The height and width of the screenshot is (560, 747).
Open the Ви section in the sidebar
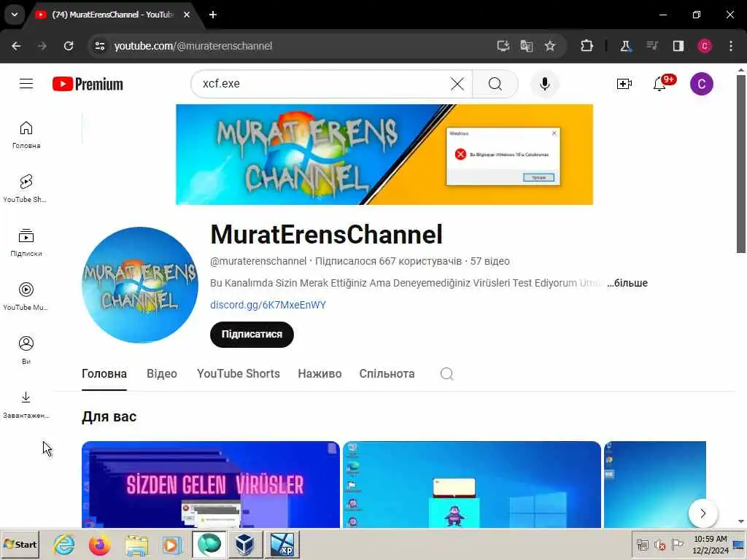pyautogui.click(x=26, y=351)
